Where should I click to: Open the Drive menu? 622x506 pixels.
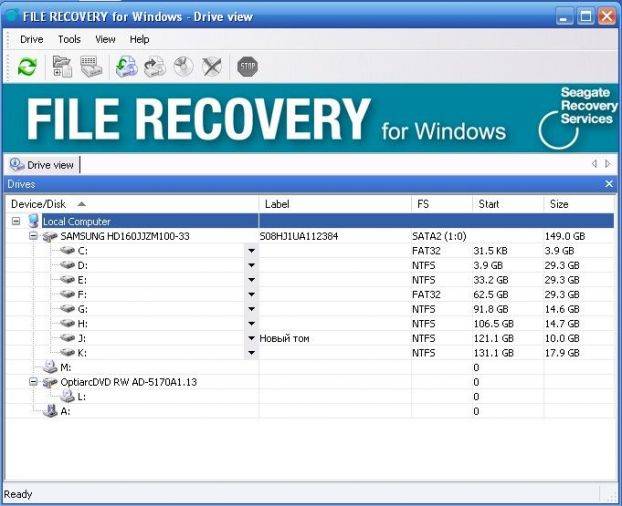[x=31, y=39]
